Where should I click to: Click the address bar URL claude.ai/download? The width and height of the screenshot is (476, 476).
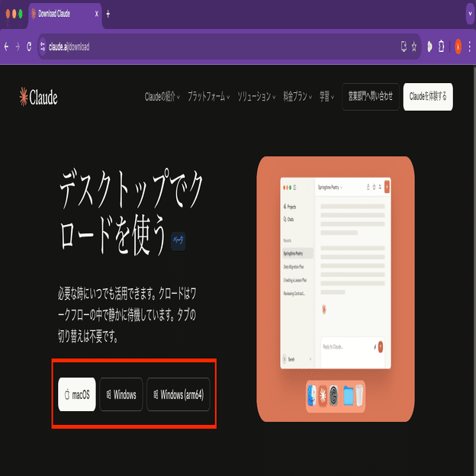pyautogui.click(x=69, y=47)
